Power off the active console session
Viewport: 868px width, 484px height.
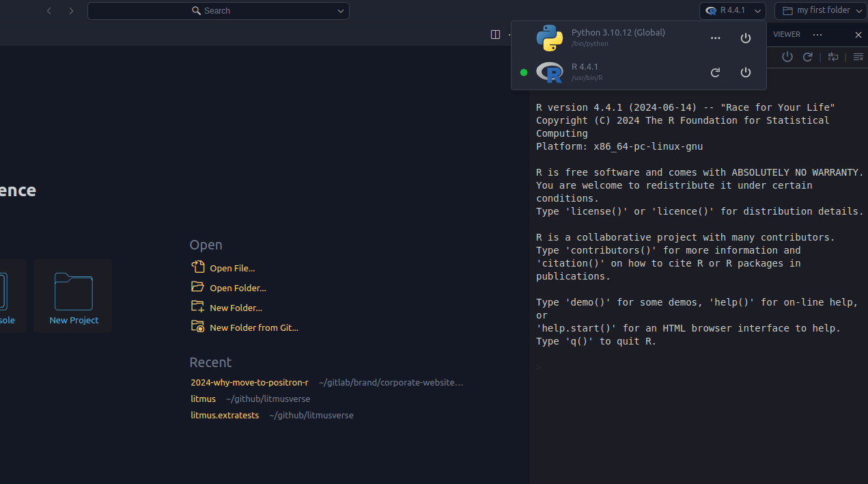point(787,57)
